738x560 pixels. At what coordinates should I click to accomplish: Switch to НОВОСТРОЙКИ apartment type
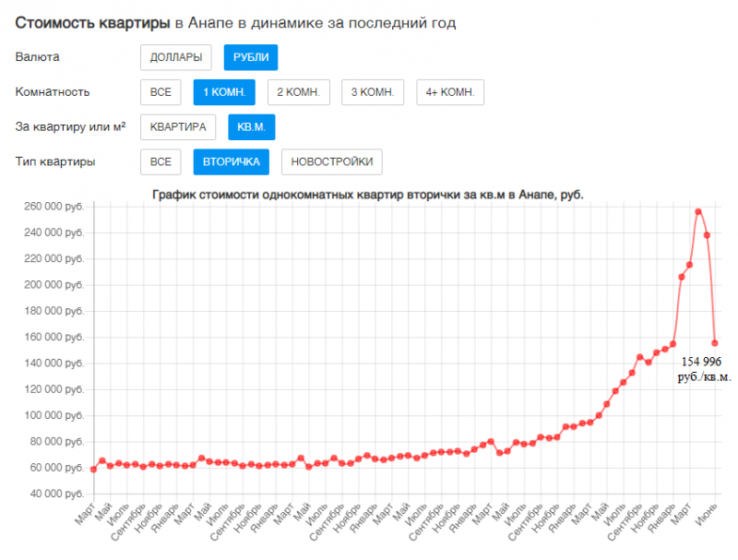[x=331, y=162]
